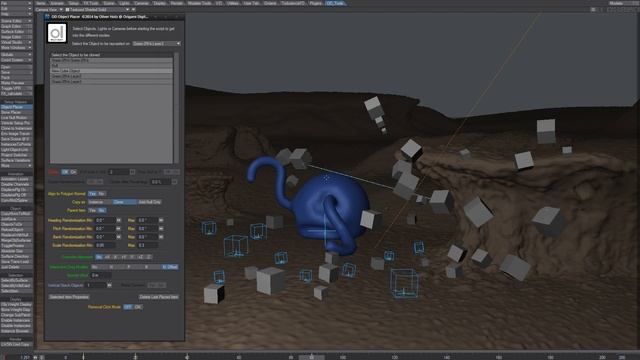Open the Items tab
Screen dimensions: 640x360
click(x=40, y=3)
